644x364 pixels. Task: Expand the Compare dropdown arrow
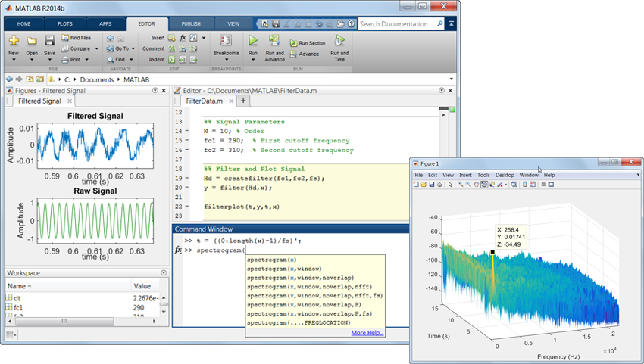click(95, 48)
